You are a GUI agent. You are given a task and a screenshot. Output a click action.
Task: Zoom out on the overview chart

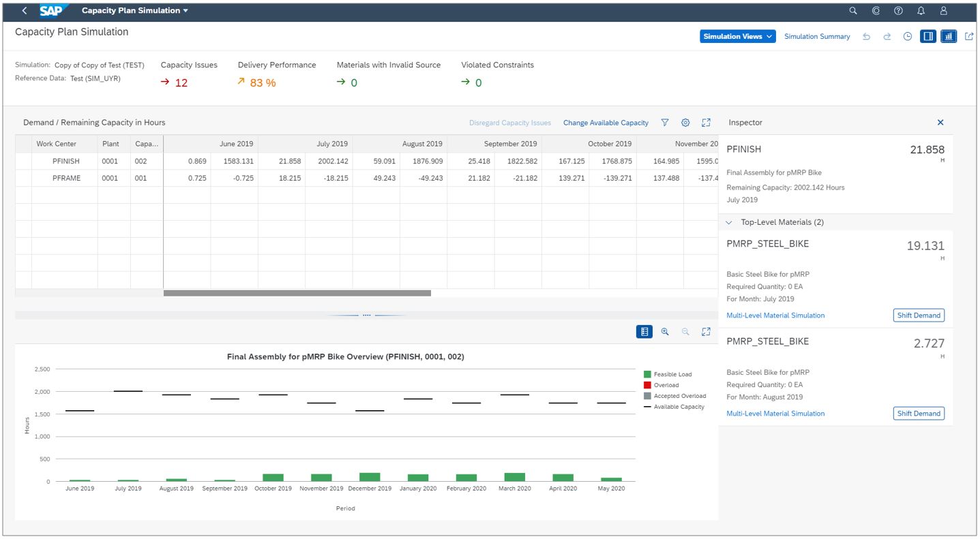point(685,331)
